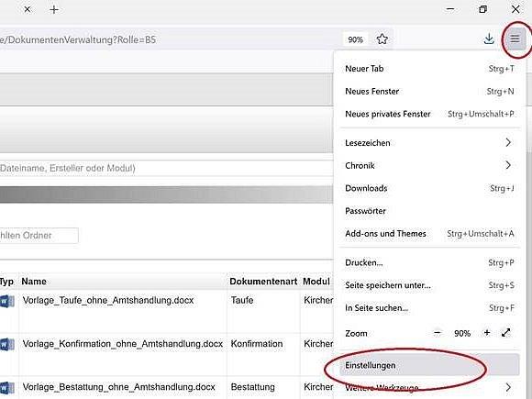The width and height of the screenshot is (532, 399).
Task: Open Einstellungen in the menu
Action: click(429, 365)
